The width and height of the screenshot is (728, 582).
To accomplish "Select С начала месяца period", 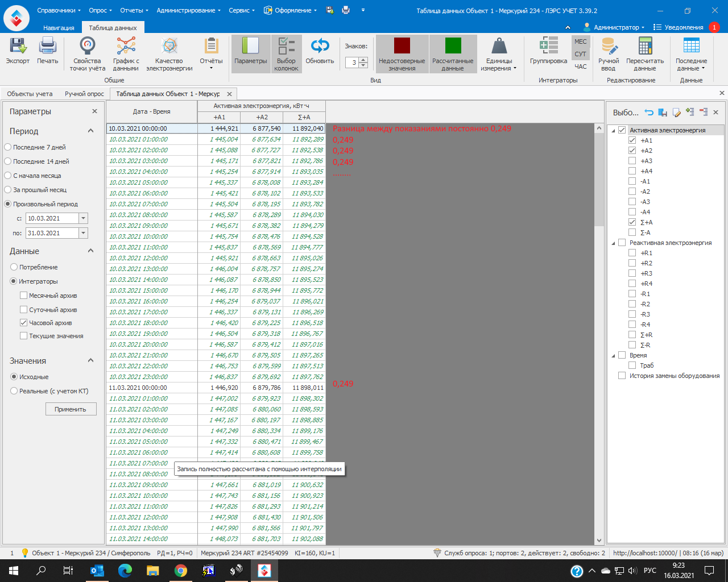I will point(33,176).
